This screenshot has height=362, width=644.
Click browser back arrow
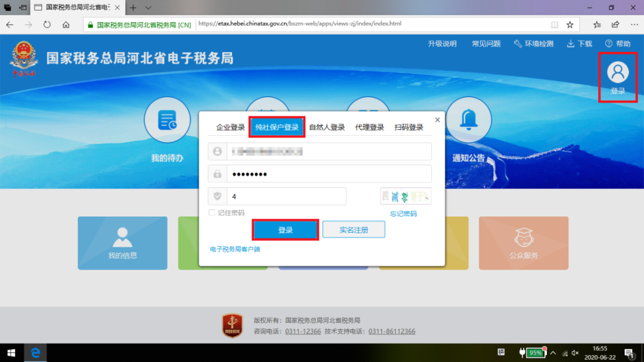[10, 24]
